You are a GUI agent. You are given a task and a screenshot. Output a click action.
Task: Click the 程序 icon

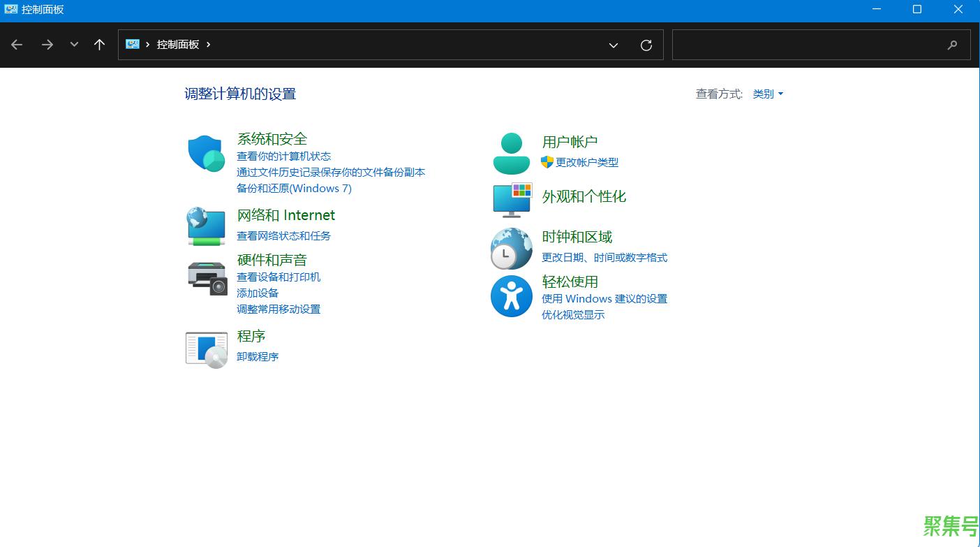pos(205,348)
